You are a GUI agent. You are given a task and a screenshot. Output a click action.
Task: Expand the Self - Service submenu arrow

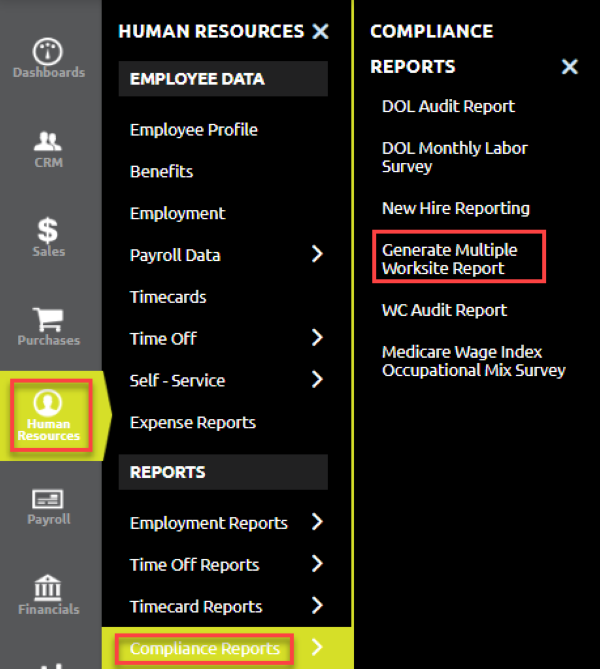pyautogui.click(x=317, y=379)
